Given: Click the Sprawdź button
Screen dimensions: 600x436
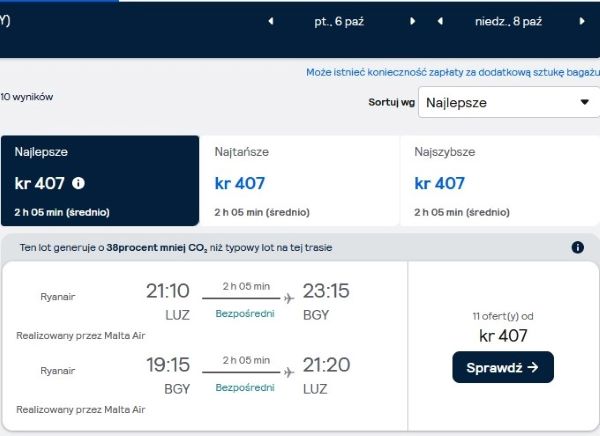Looking at the screenshot, I should pos(503,367).
